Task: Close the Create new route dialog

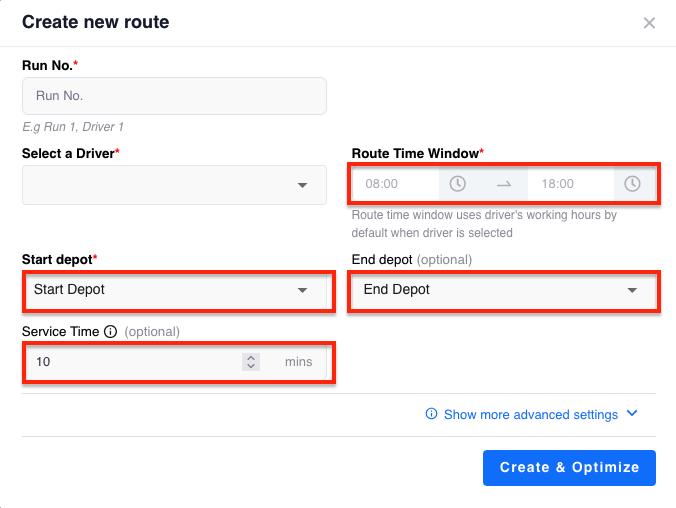Action: [x=649, y=23]
